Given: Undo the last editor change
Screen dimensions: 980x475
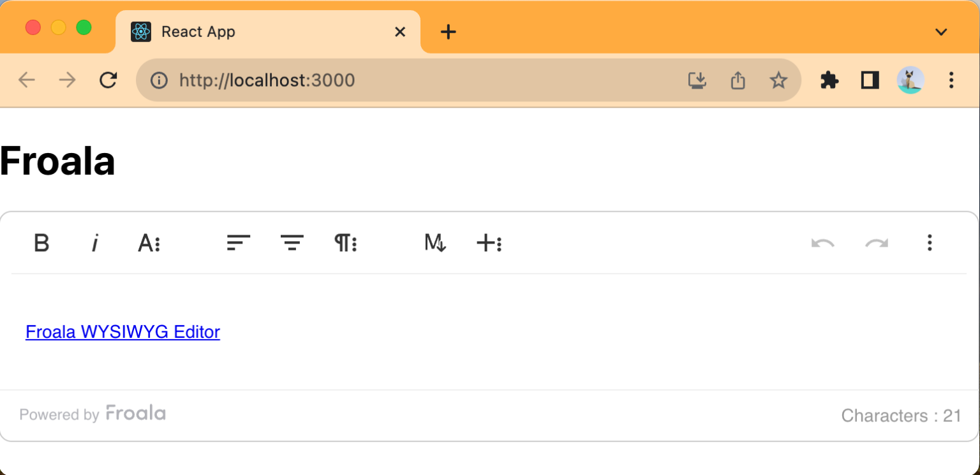Looking at the screenshot, I should pyautogui.click(x=822, y=243).
